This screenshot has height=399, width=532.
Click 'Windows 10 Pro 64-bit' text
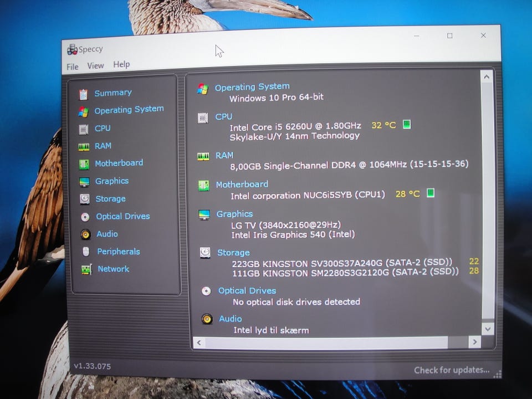tap(277, 98)
